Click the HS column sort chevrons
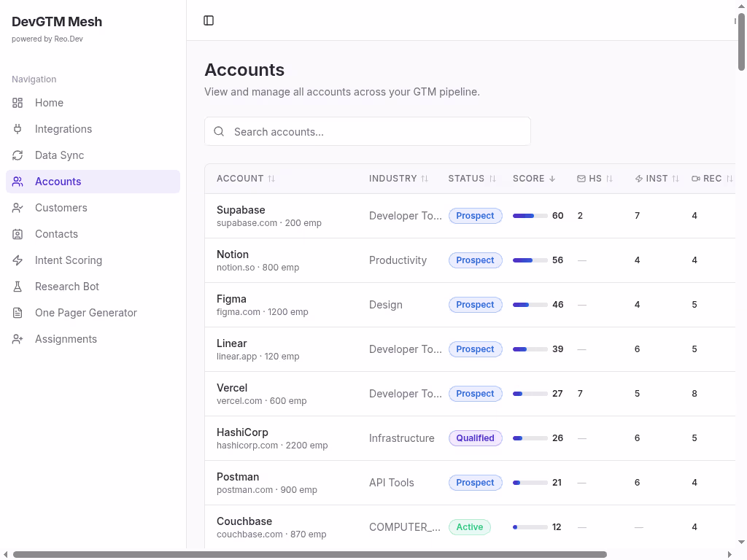 610,179
